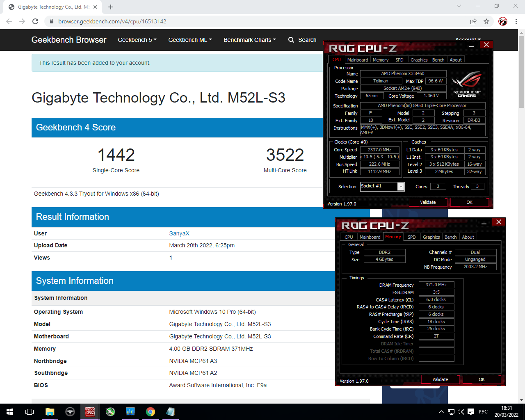Screen dimensions: 525x420
Task: Click the green Xbox-style taskbar icon
Action: coord(110,412)
